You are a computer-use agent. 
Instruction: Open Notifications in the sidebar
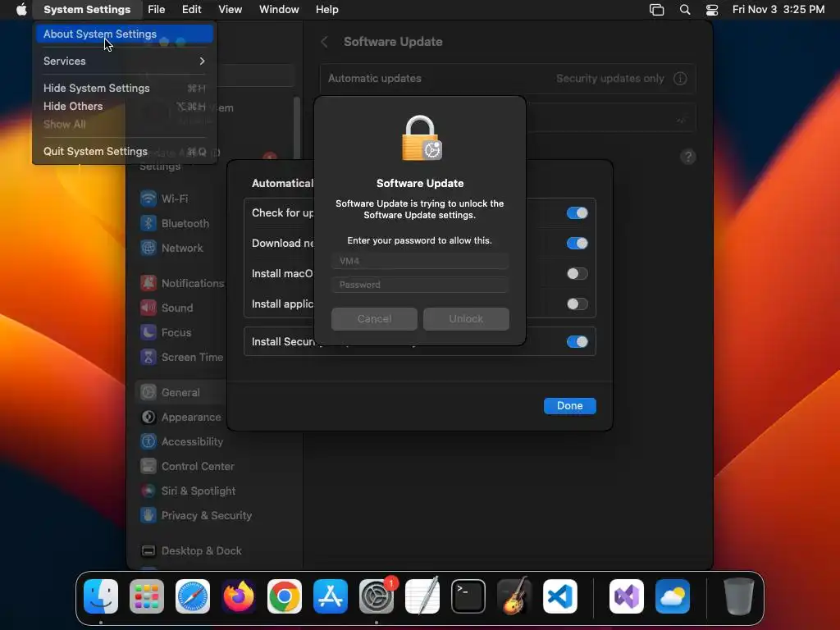click(x=182, y=283)
